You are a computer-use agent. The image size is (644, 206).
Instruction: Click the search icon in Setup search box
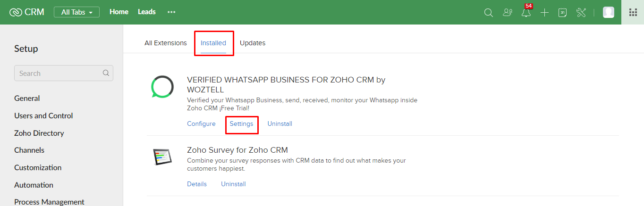106,73
